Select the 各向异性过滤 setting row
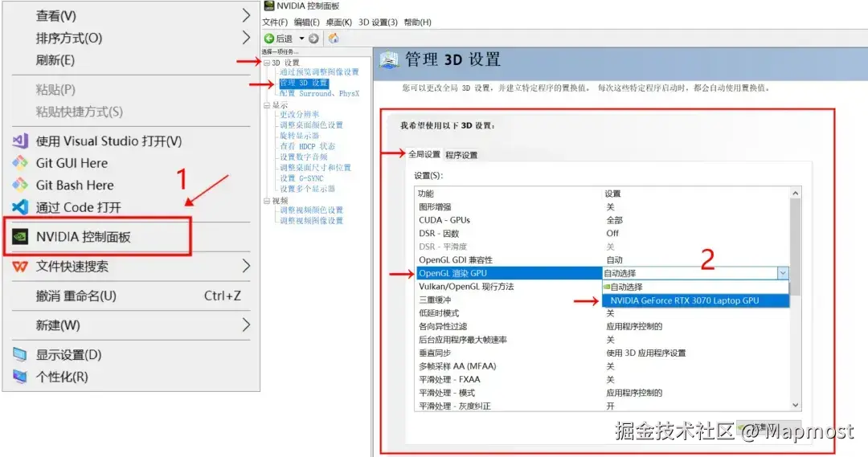Viewport: 868px width, 457px height. (602, 326)
